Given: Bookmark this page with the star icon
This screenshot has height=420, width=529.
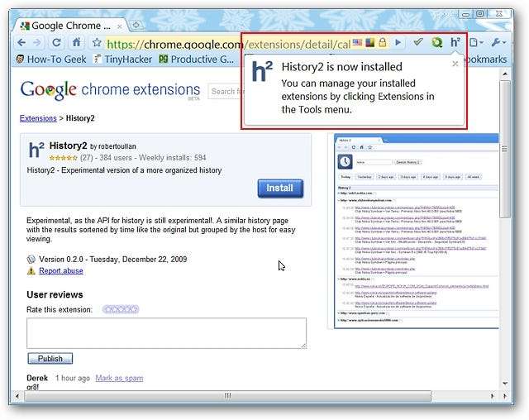Looking at the screenshot, I should (x=97, y=42).
